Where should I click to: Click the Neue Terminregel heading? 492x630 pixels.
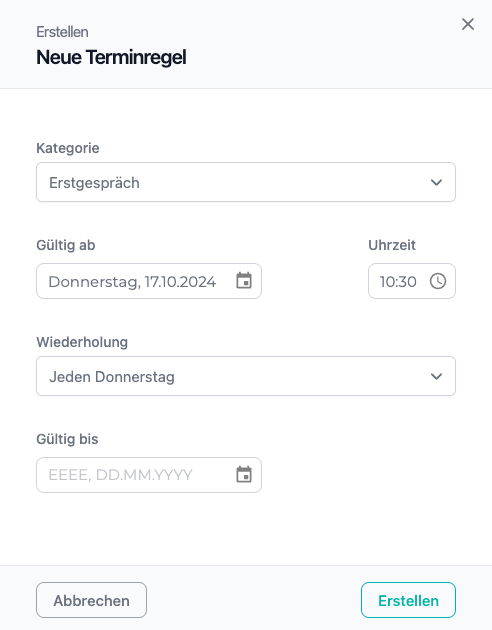click(111, 57)
